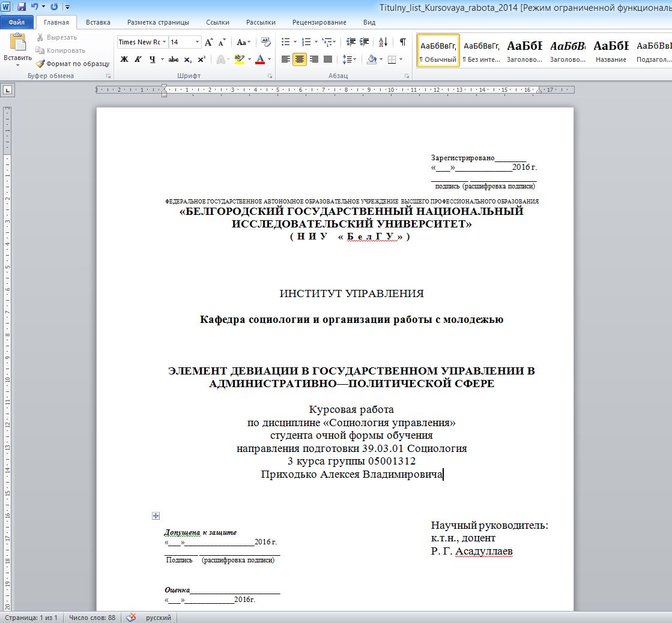Open line spacing options
The image size is (672, 623).
coord(350,59)
